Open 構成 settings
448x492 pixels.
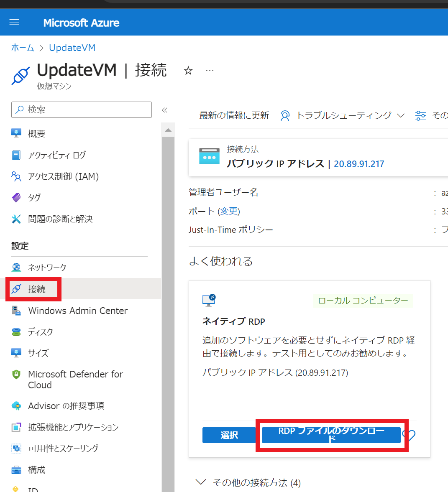(x=36, y=470)
